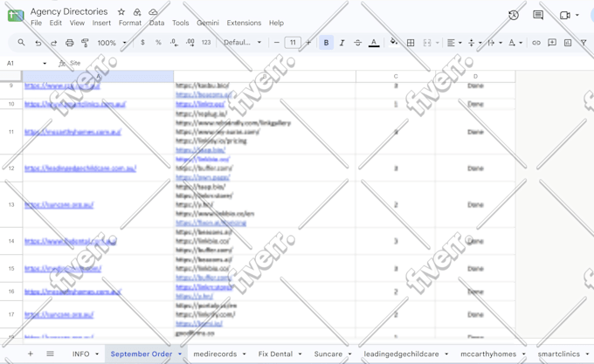
Task: Open the 123 number format menu
Action: [x=206, y=43]
